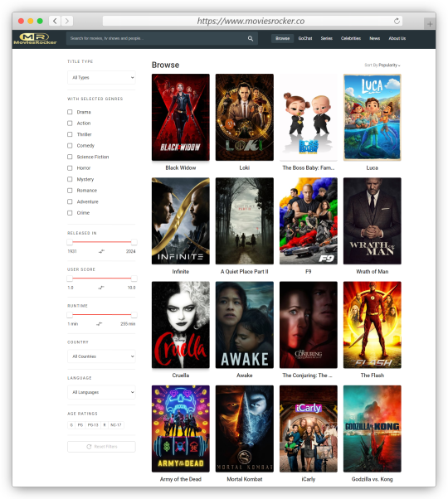Click the browser forward arrow

pos(67,21)
